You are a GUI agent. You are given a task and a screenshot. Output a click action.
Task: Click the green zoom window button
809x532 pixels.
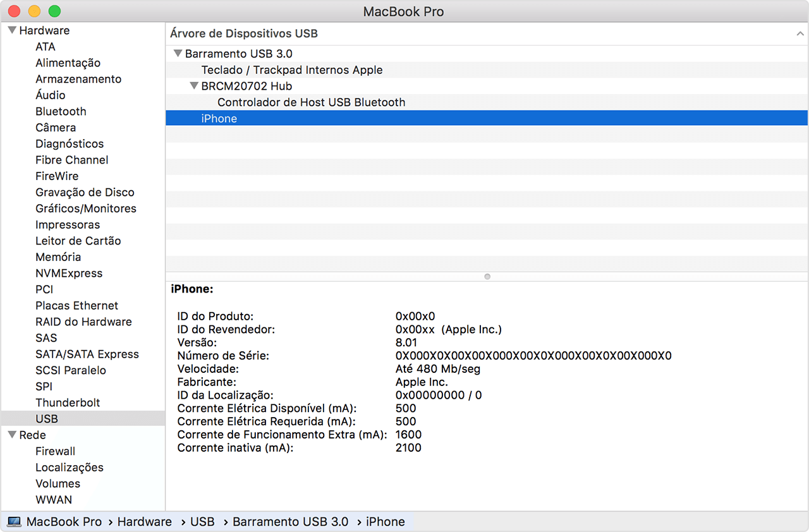pos(55,11)
